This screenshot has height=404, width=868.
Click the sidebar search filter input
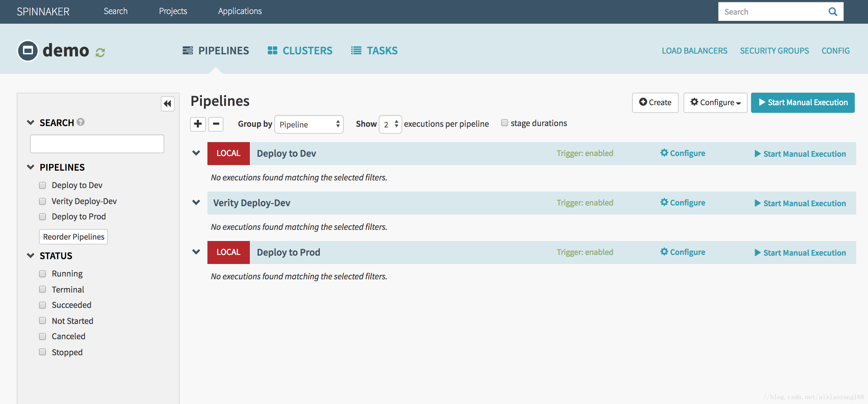pyautogui.click(x=97, y=144)
